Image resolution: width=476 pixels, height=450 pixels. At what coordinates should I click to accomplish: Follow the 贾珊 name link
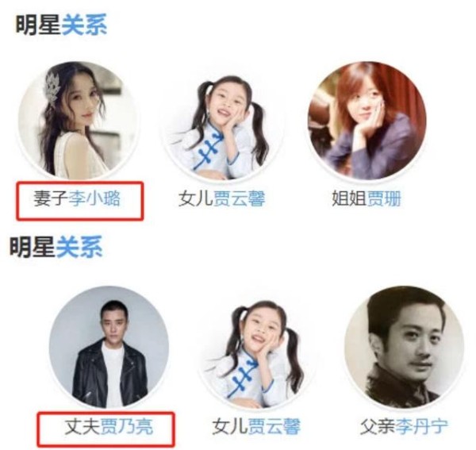(x=384, y=198)
